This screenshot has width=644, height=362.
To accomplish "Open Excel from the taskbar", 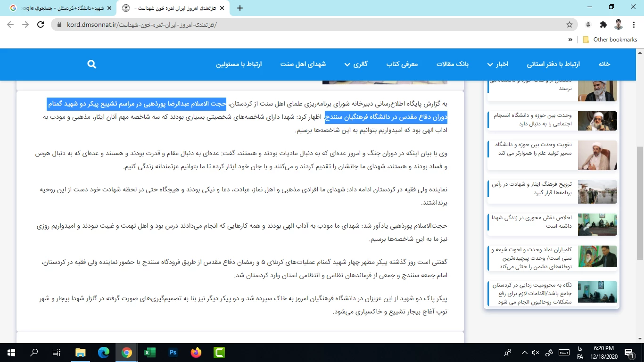I will 150,352.
